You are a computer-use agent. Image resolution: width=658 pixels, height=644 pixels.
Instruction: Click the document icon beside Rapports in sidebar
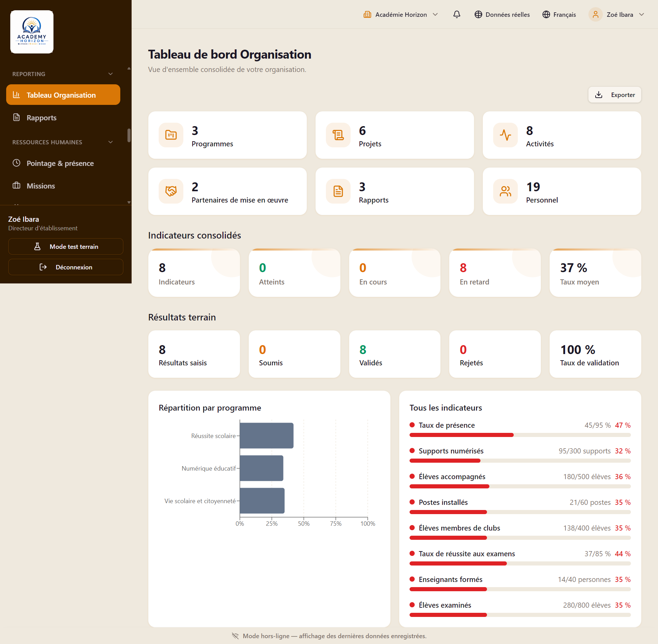(16, 117)
